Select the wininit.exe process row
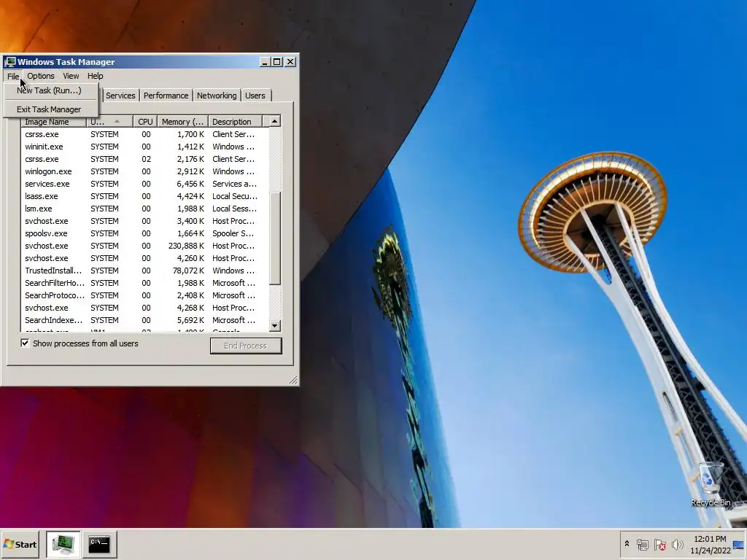The height and width of the screenshot is (560, 747). [145, 147]
